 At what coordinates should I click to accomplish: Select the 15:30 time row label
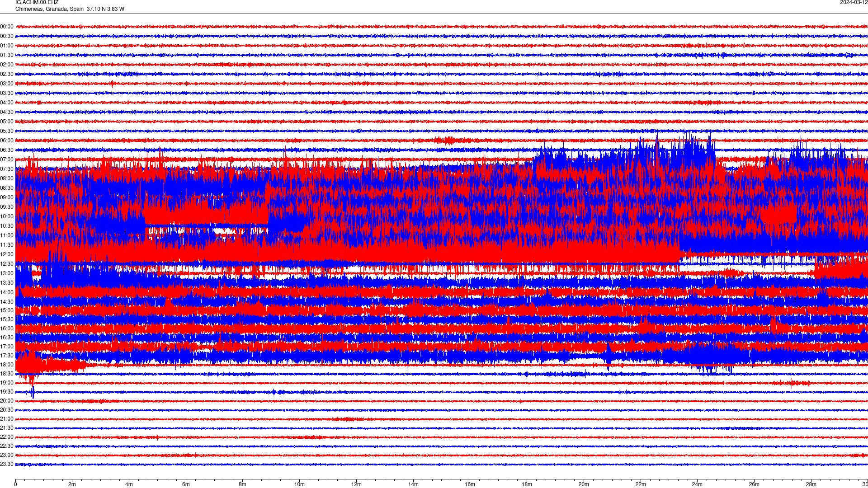[7, 319]
